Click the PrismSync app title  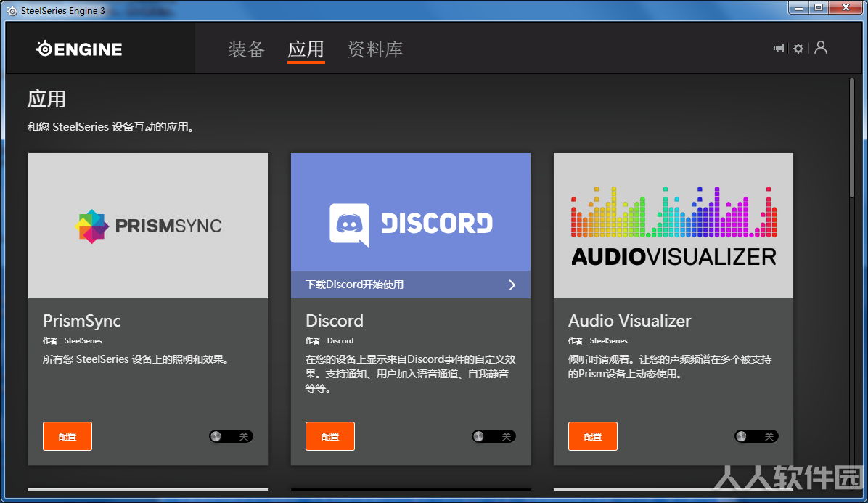pos(82,320)
